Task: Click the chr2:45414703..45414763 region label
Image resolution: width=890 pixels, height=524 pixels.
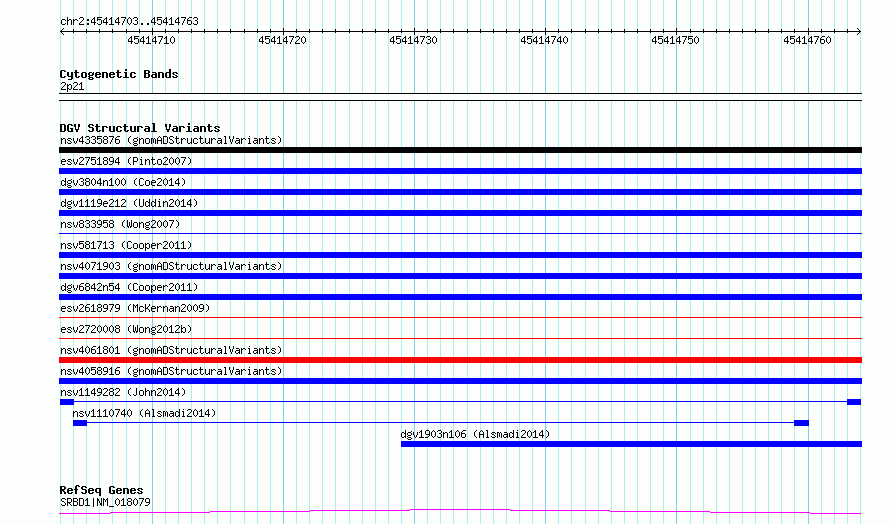Action: tap(129, 21)
